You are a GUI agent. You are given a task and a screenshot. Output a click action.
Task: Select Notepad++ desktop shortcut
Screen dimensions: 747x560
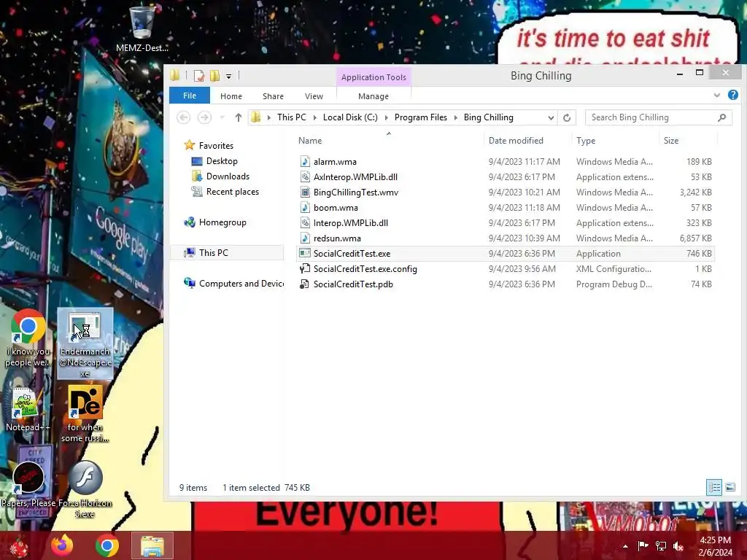(x=28, y=410)
